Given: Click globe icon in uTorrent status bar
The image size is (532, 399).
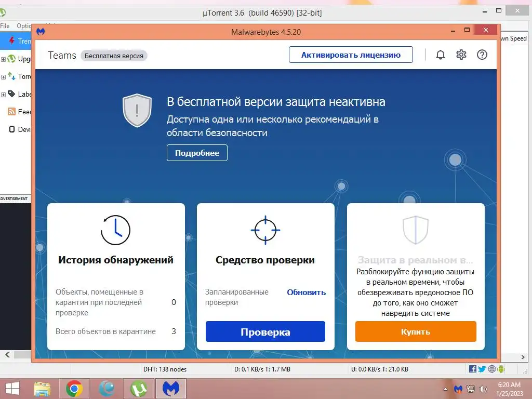Looking at the screenshot, I should (x=491, y=369).
